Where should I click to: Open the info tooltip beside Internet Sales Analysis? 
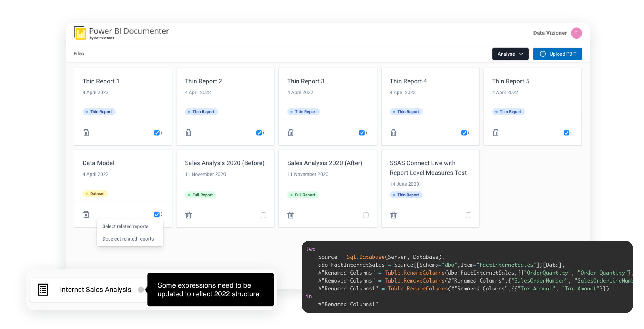coord(141,290)
